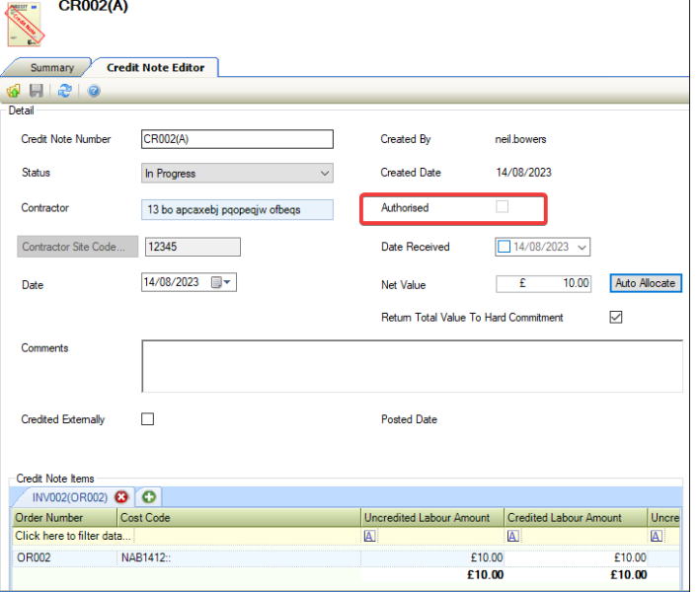The image size is (700, 592).
Task: Enable the Credited Externally checkbox
Action: [x=148, y=419]
